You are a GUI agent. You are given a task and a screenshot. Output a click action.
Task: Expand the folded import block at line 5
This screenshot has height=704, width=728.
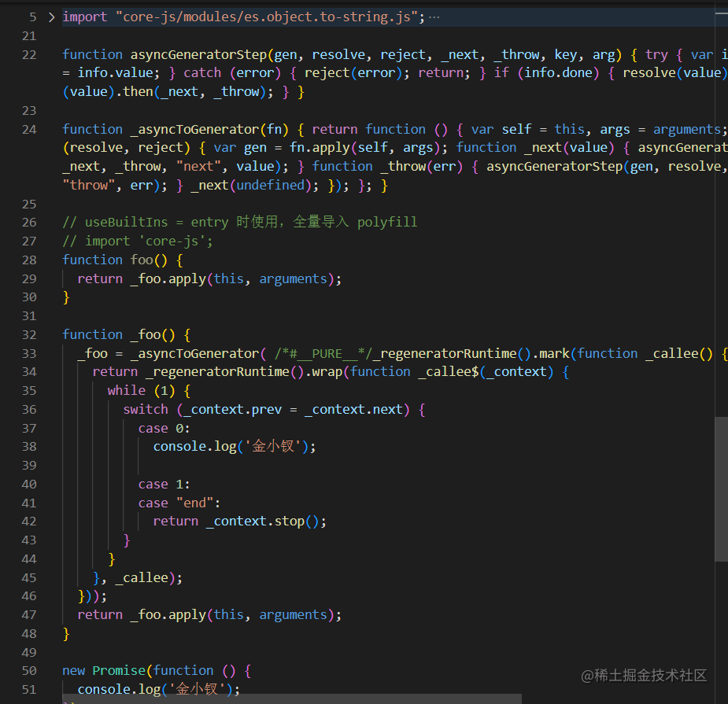click(51, 17)
